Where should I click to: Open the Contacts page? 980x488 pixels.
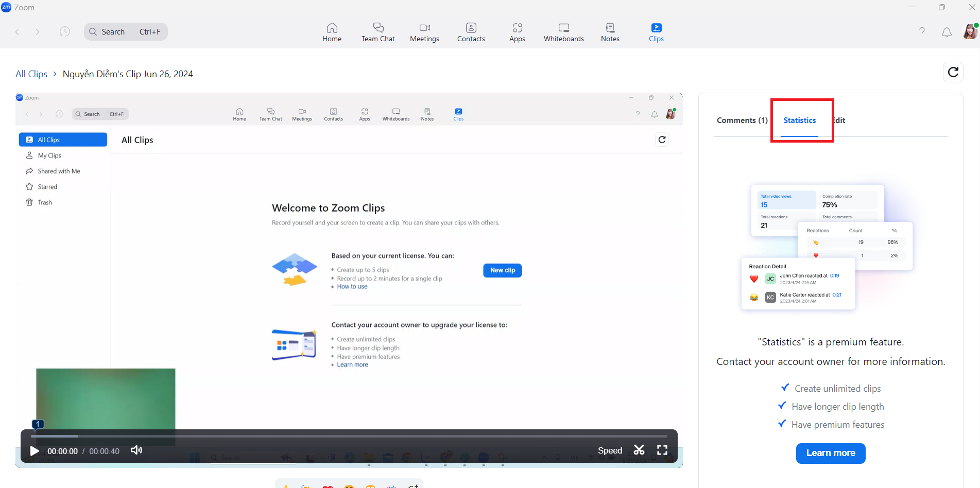tap(471, 32)
